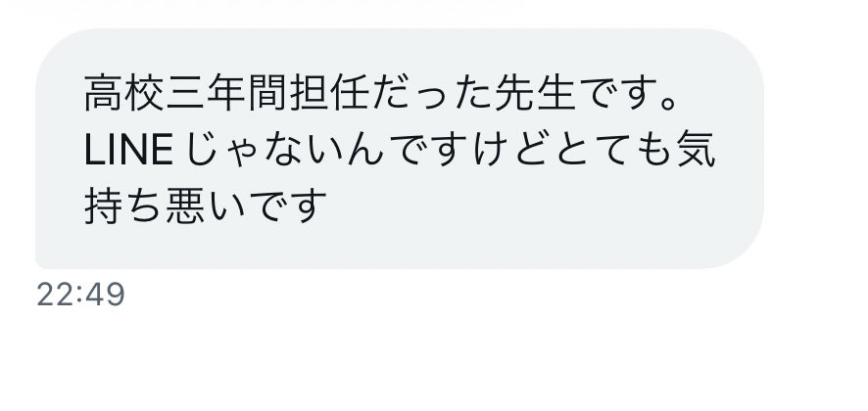Click the gray message bubble
Screen dimensions: 868x411
(x=400, y=149)
